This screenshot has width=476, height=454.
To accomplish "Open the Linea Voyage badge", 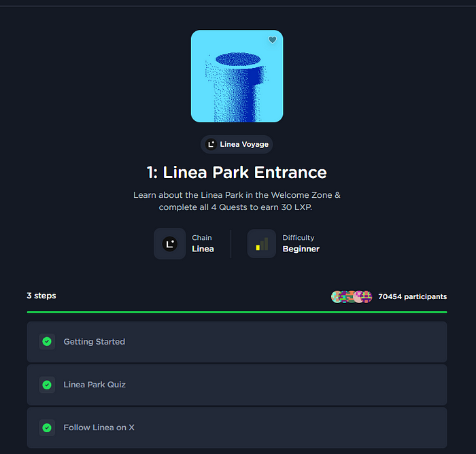I will click(x=237, y=144).
